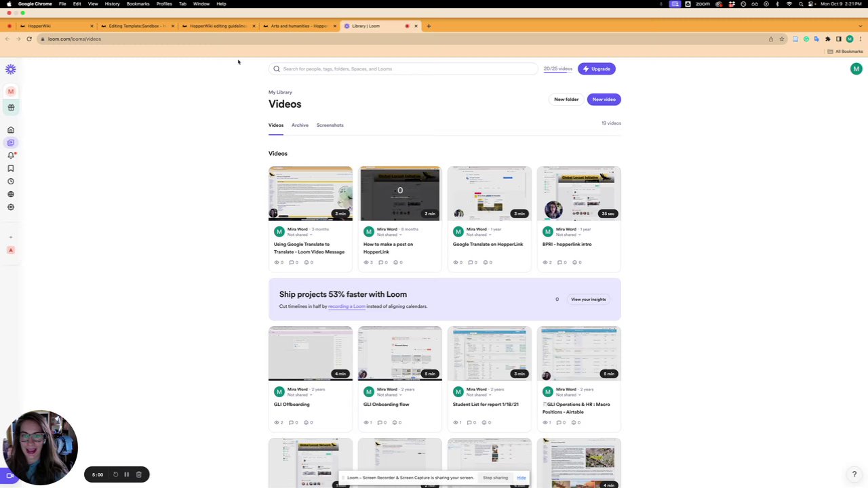
Task: Click the plus icon to add workspace
Action: coord(11,237)
